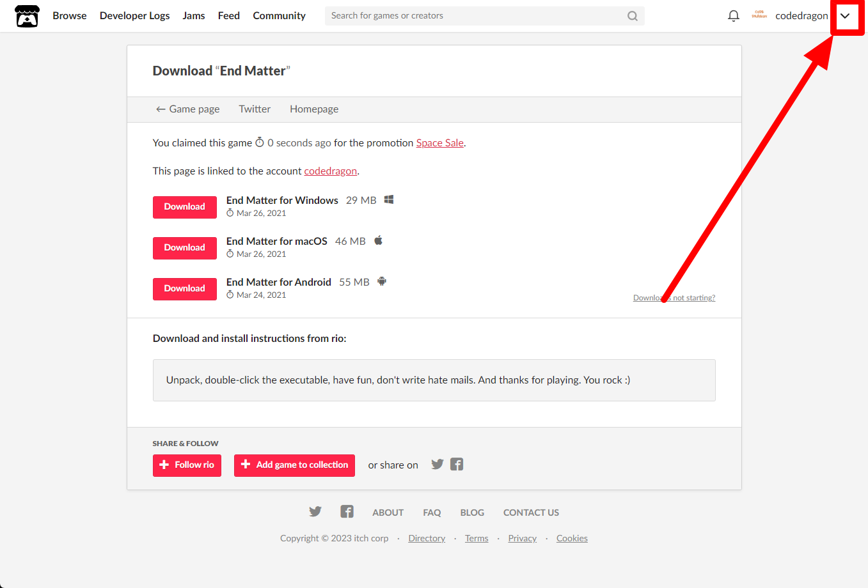Open the notifications bell

pyautogui.click(x=734, y=16)
